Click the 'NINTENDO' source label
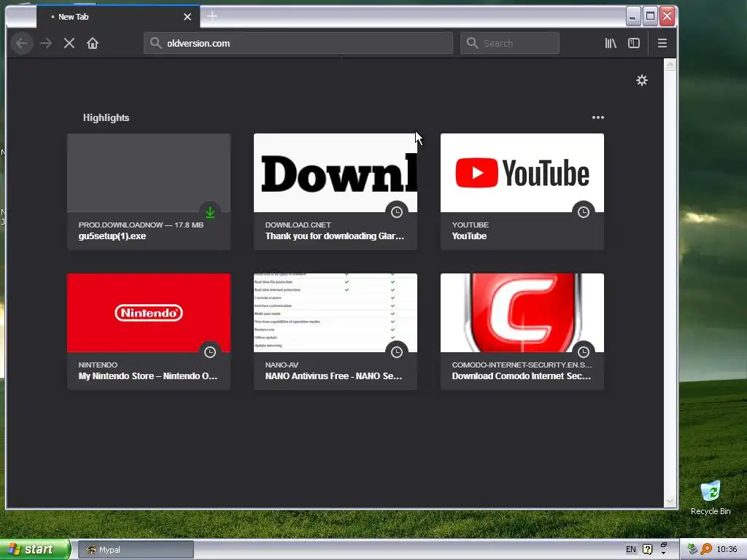This screenshot has width=747, height=560. (98, 365)
